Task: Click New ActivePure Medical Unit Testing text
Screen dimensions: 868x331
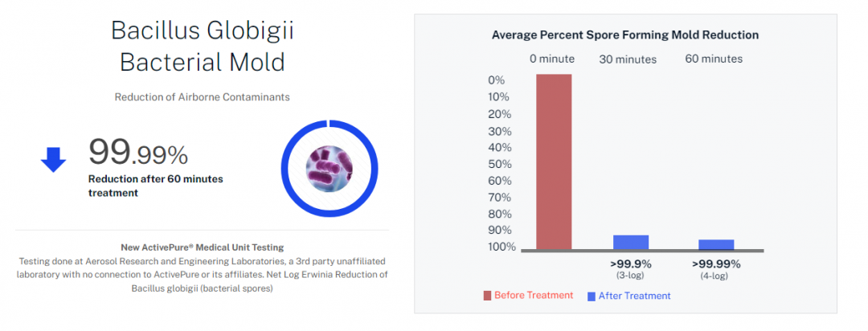Action: click(x=202, y=247)
